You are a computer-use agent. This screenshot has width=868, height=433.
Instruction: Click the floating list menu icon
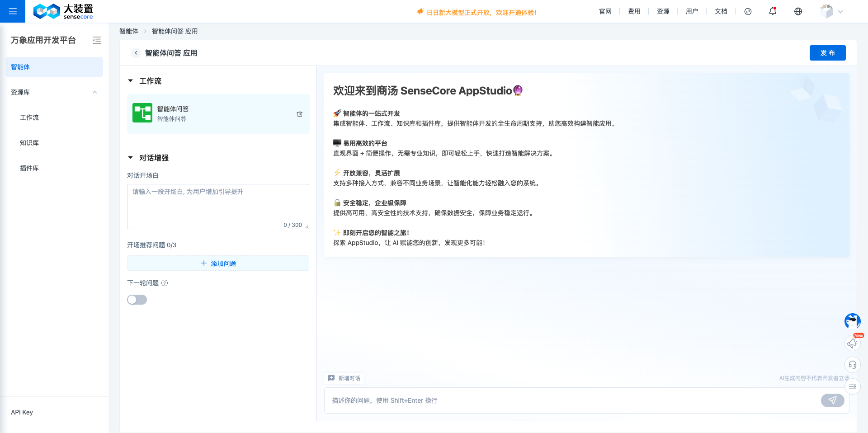853,386
